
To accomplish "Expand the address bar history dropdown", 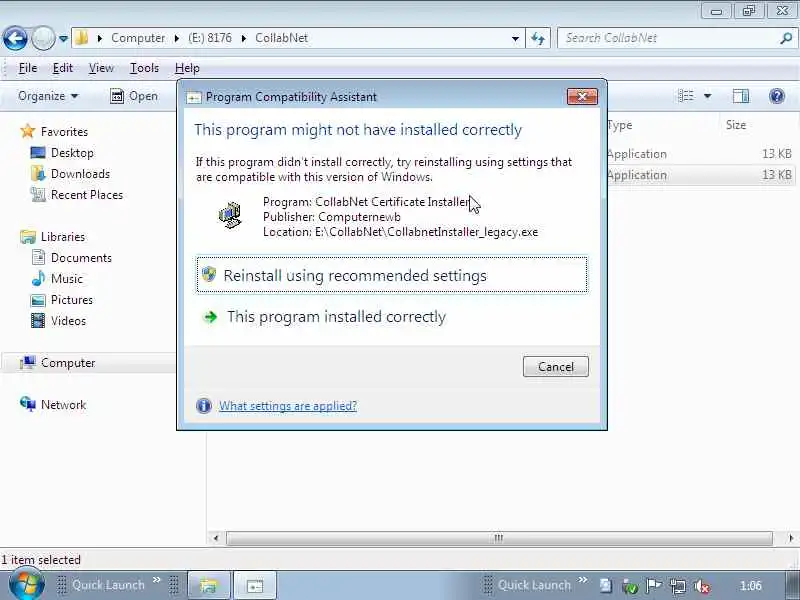I will [x=515, y=39].
